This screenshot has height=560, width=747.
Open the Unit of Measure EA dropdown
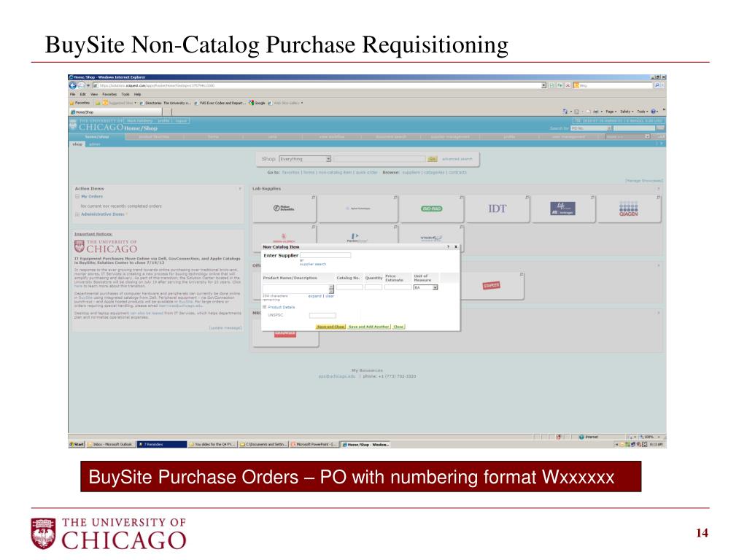425,287
